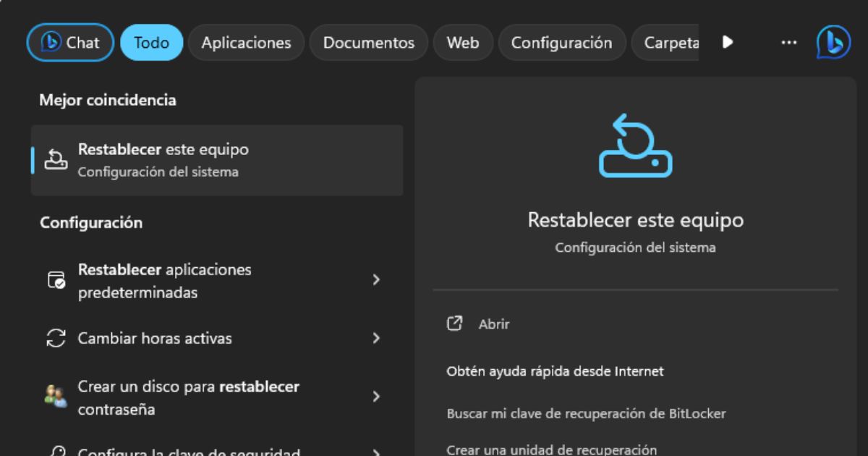Click the Configuración section heading on the left
This screenshot has width=868, height=456.
91,223
